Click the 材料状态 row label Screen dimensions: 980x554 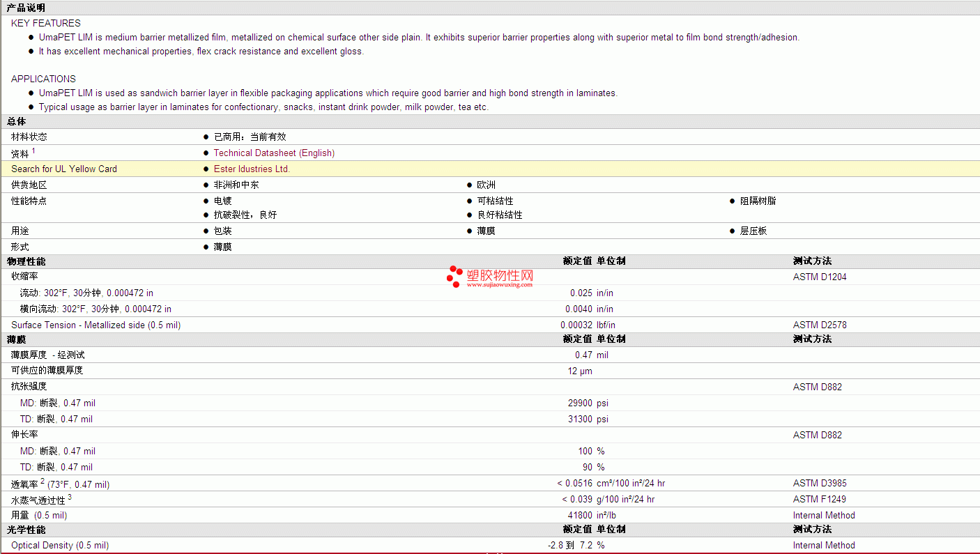coord(29,137)
